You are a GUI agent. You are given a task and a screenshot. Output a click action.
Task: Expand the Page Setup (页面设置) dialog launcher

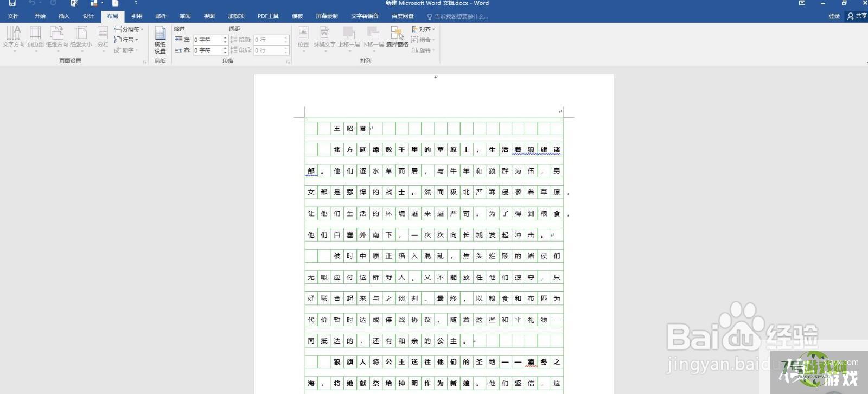[x=145, y=62]
